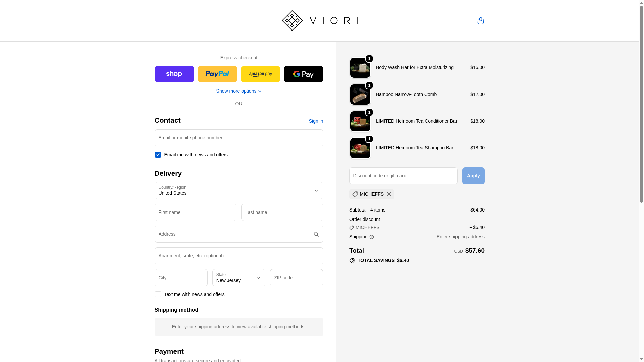Screen dimensions: 644x362
Task: Pay with Amazon Pay express button
Action: 260,74
